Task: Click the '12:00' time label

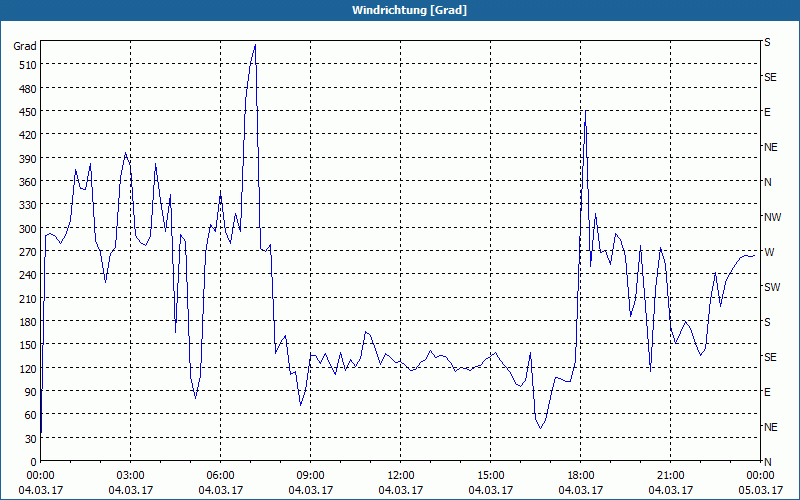Action: click(x=401, y=476)
